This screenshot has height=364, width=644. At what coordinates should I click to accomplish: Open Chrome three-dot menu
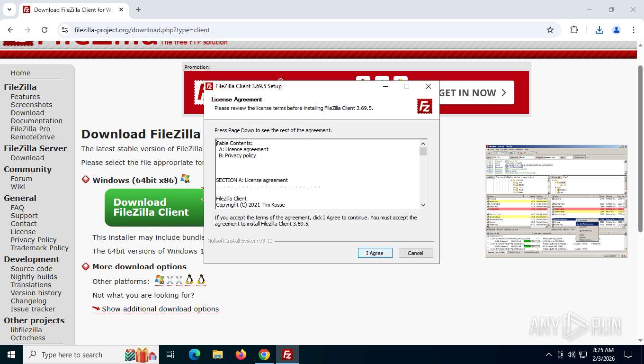634,30
